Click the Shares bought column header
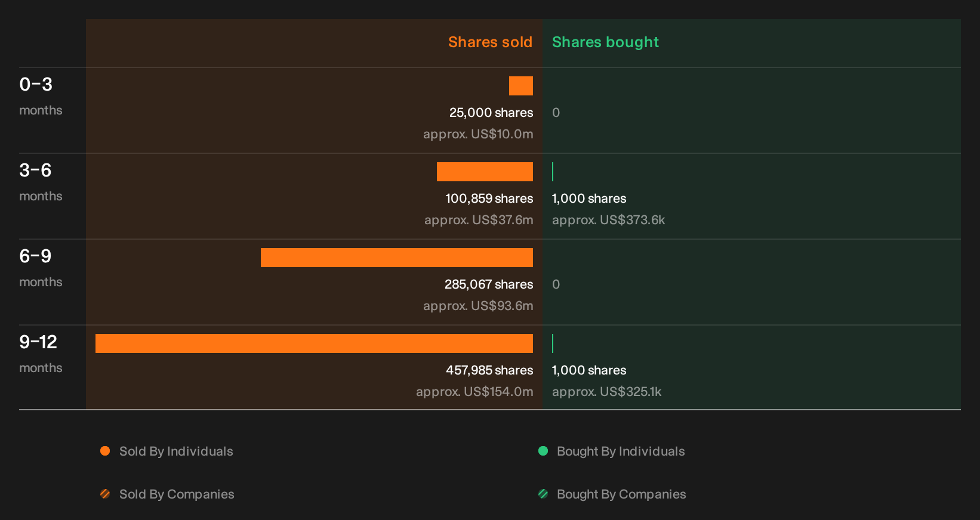 (x=605, y=42)
